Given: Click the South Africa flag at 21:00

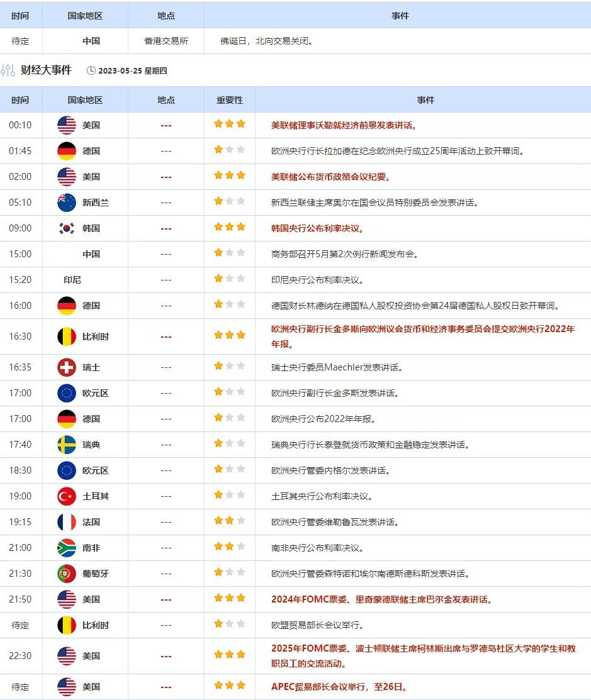Looking at the screenshot, I should click(x=66, y=548).
